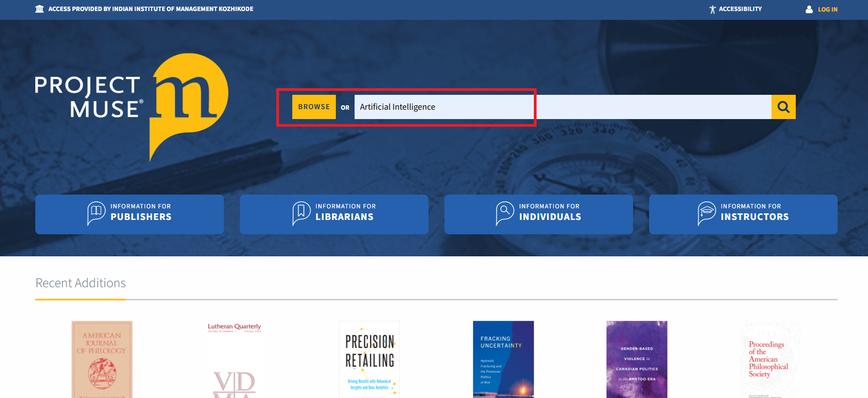Viewport: 868px width, 398px height.
Task: Open Information for Publishers
Action: (130, 214)
